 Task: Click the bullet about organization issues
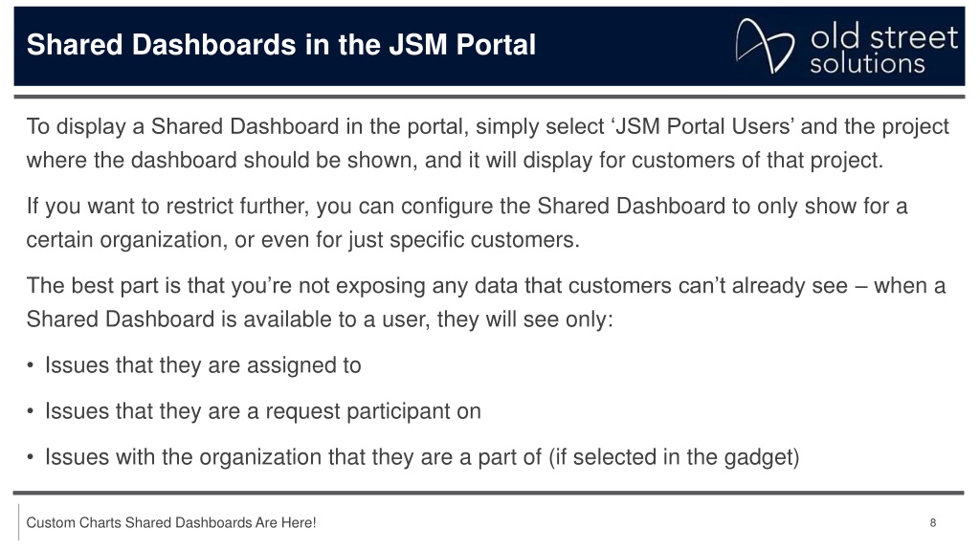[422, 457]
